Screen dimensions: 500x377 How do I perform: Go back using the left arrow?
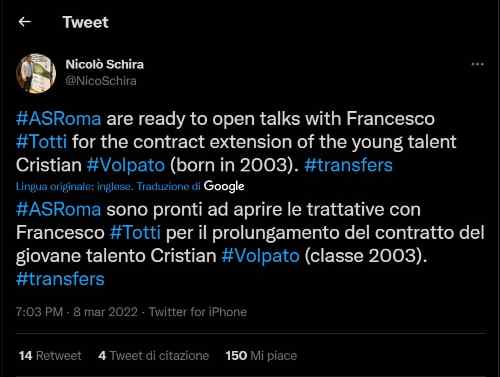click(x=25, y=22)
